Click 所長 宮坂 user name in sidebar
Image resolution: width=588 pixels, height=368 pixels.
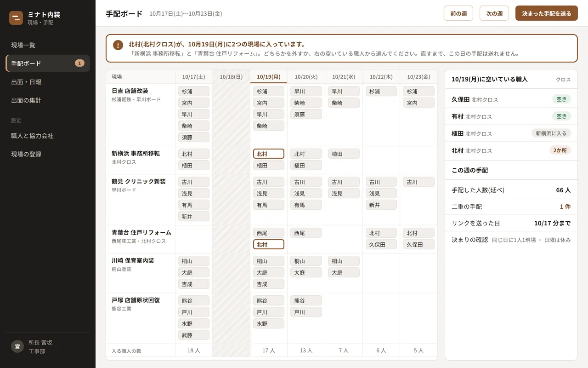pyautogui.click(x=40, y=342)
